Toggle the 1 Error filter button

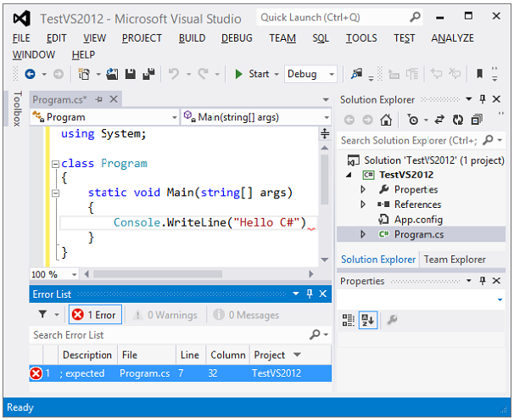[x=95, y=315]
